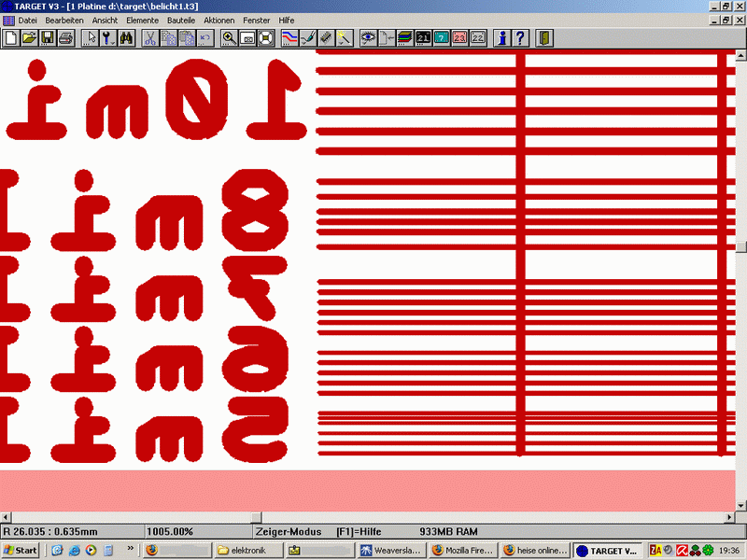
Task: Open the Bauteile menu
Action: pyautogui.click(x=180, y=20)
